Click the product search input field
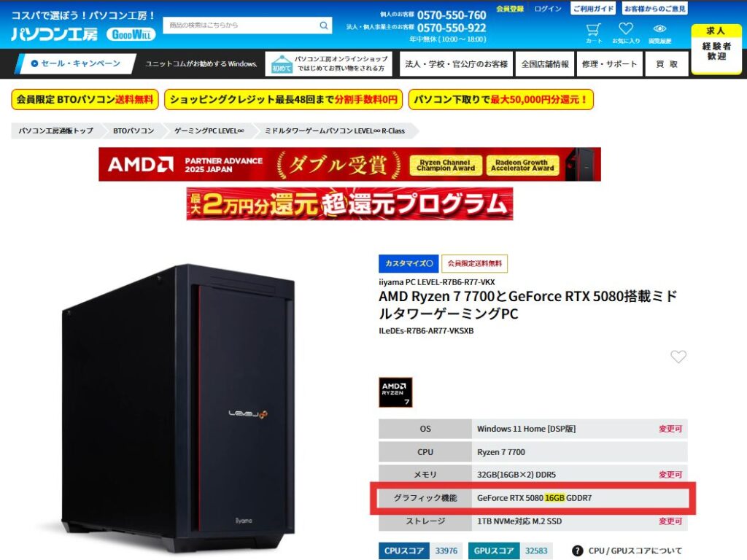This screenshot has height=560, width=747. [x=241, y=26]
